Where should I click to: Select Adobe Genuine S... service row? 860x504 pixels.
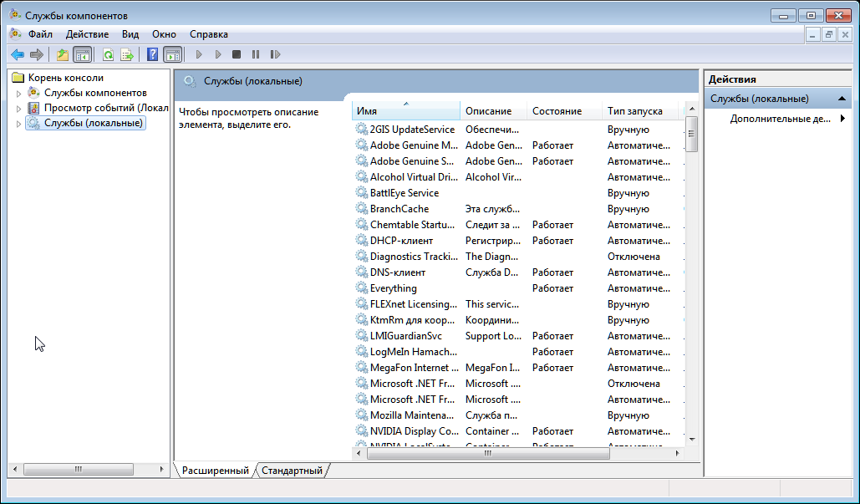tap(518, 161)
